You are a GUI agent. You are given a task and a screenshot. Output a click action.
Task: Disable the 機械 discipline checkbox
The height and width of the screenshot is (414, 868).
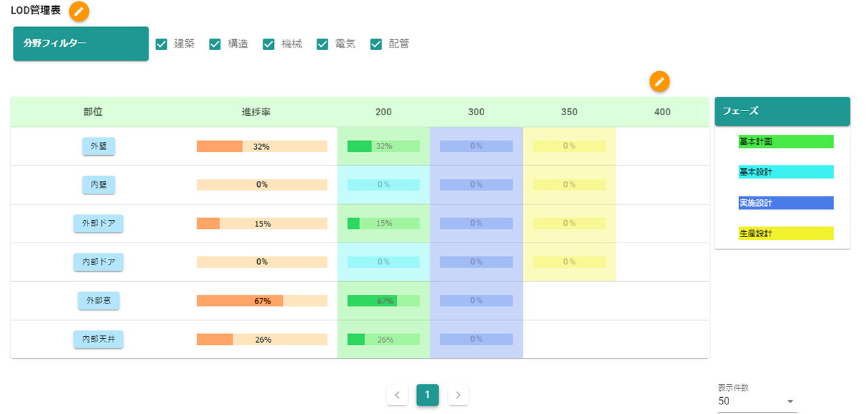pyautogui.click(x=269, y=44)
